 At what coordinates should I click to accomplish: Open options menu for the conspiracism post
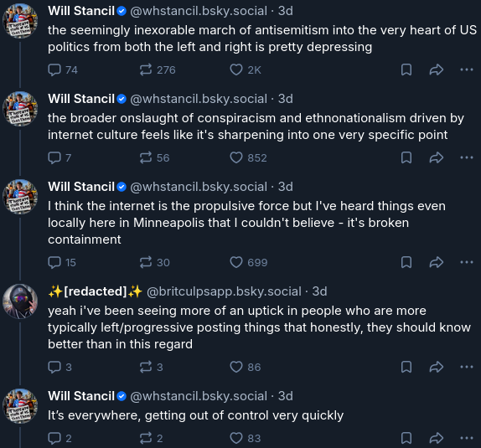pos(467,158)
